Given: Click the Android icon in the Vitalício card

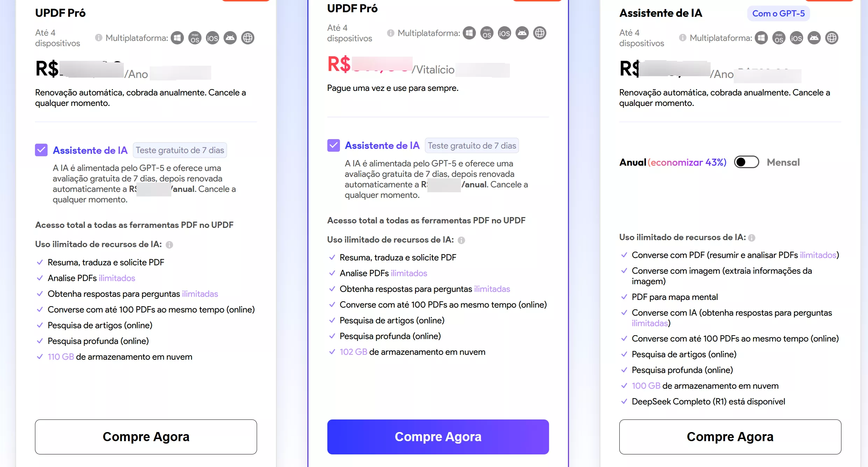Looking at the screenshot, I should [x=522, y=33].
